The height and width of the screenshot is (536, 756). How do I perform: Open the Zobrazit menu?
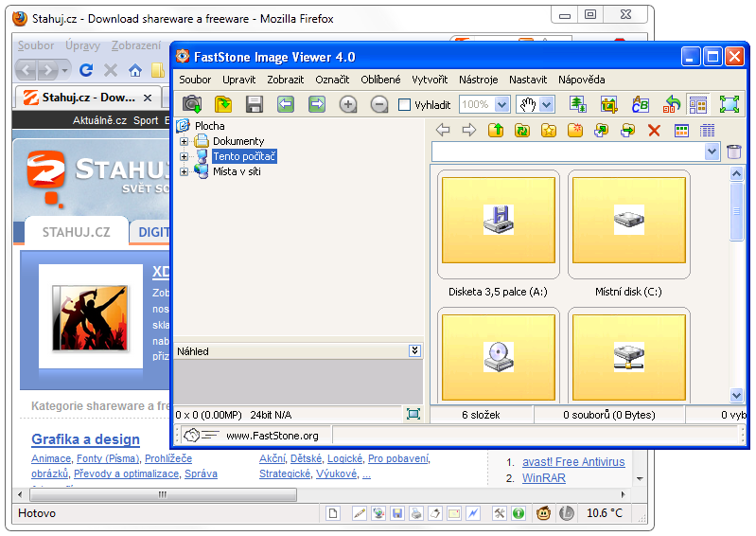(286, 80)
